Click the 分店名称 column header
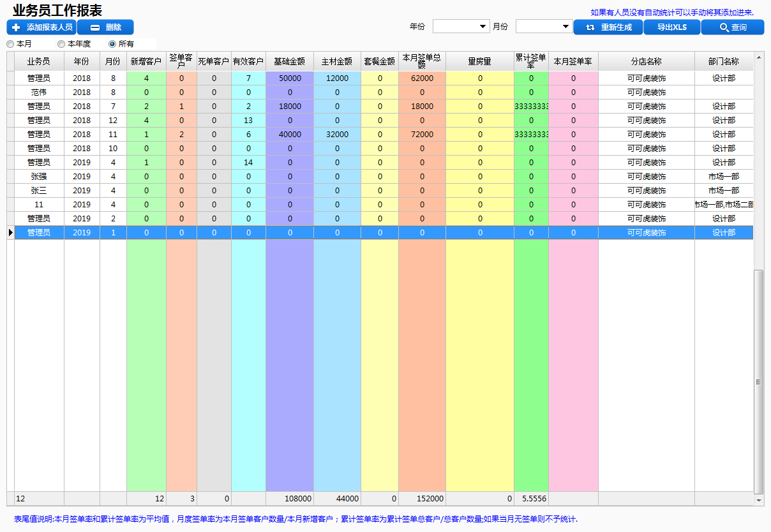This screenshot has width=771, height=532. tap(647, 62)
